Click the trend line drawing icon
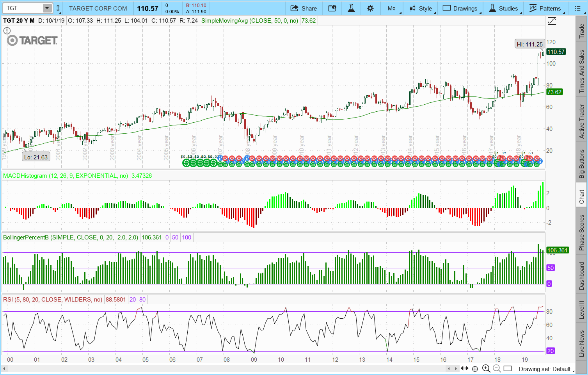Screen dimensions: 588x375 click(552, 21)
